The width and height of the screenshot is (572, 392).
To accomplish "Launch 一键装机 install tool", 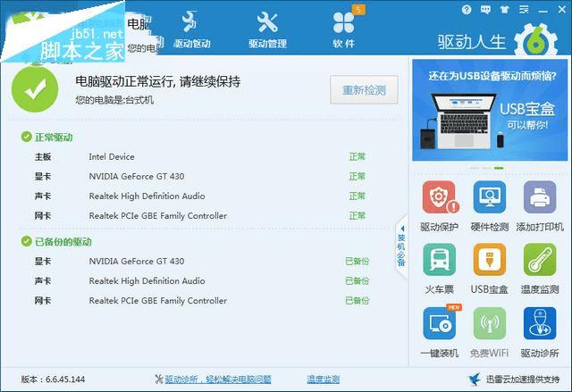I will point(439,323).
